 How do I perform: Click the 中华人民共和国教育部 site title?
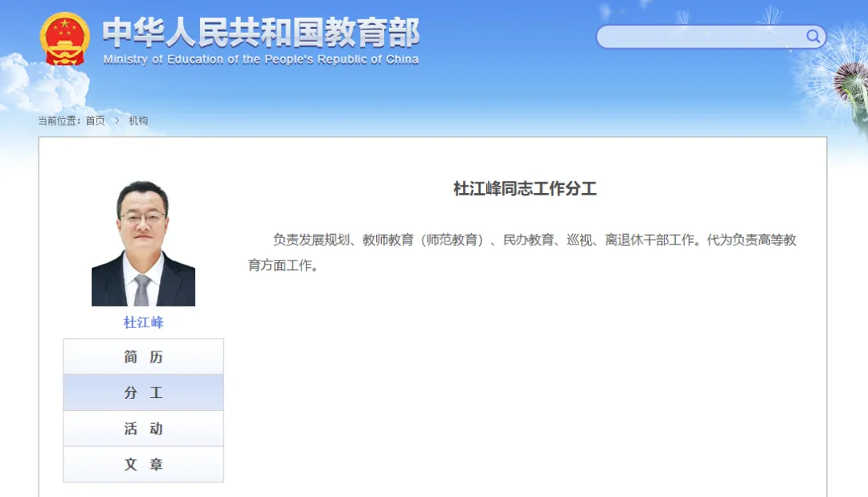[260, 33]
